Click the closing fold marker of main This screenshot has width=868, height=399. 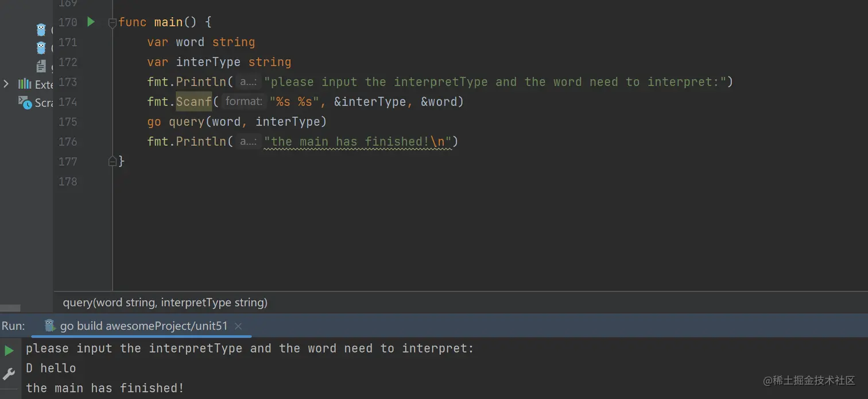pyautogui.click(x=113, y=161)
